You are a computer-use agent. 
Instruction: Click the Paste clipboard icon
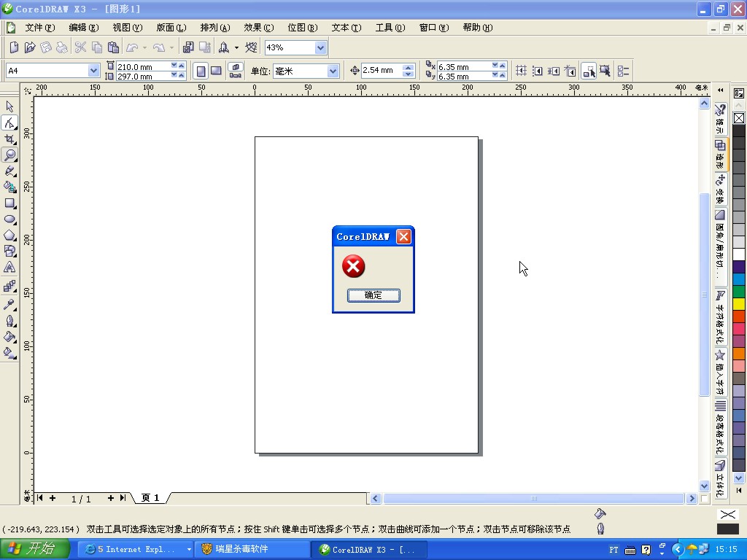tap(113, 47)
